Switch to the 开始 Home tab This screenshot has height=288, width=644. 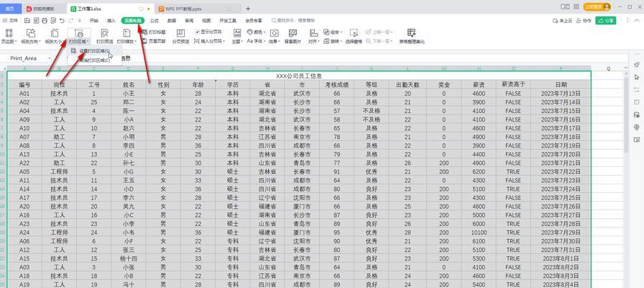(x=94, y=21)
